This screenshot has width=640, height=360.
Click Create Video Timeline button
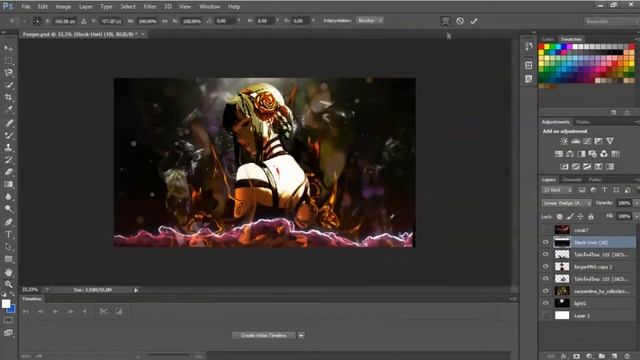point(263,336)
